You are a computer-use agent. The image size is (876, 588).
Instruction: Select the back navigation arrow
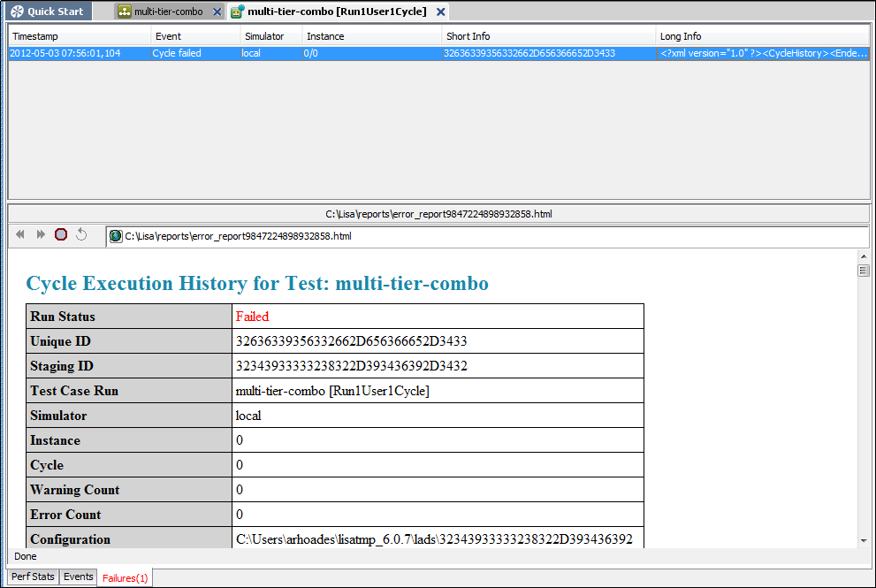point(19,234)
